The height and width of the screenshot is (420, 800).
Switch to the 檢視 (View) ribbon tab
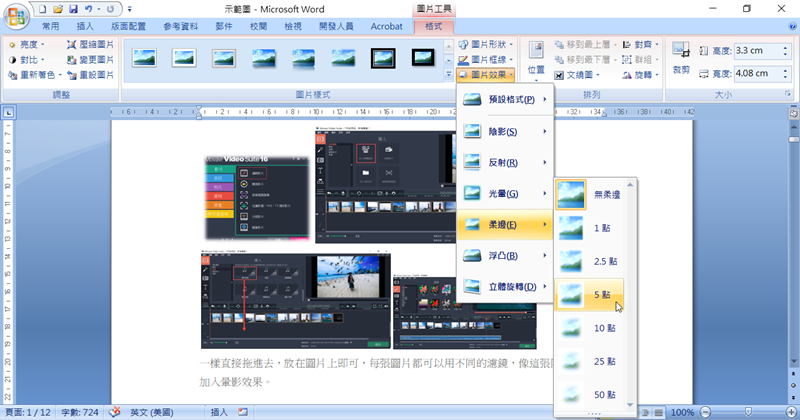coord(293,27)
